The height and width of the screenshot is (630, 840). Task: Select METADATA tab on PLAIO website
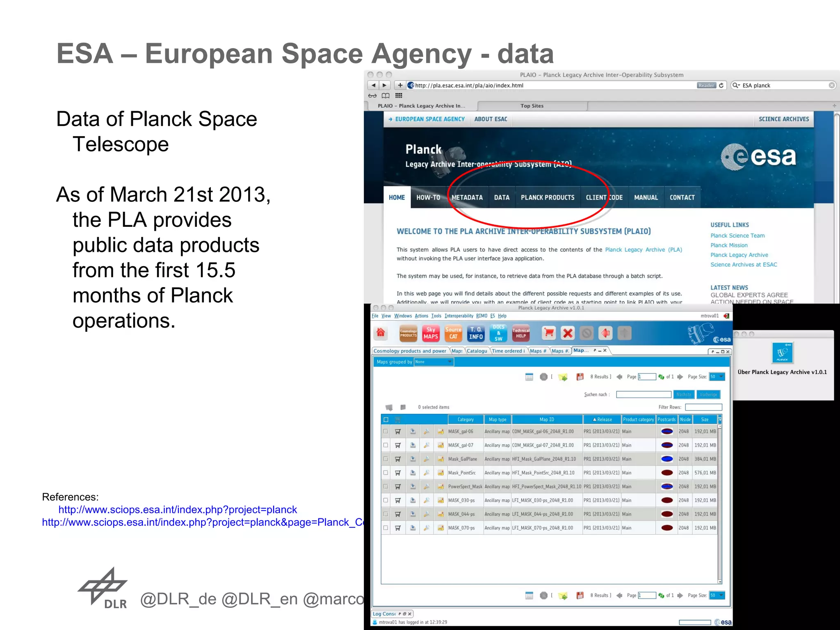(467, 197)
